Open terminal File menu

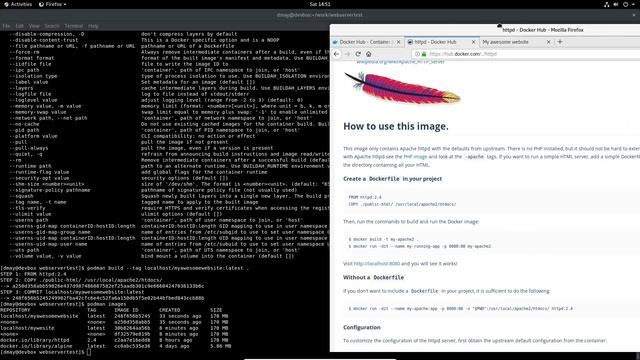7,26
